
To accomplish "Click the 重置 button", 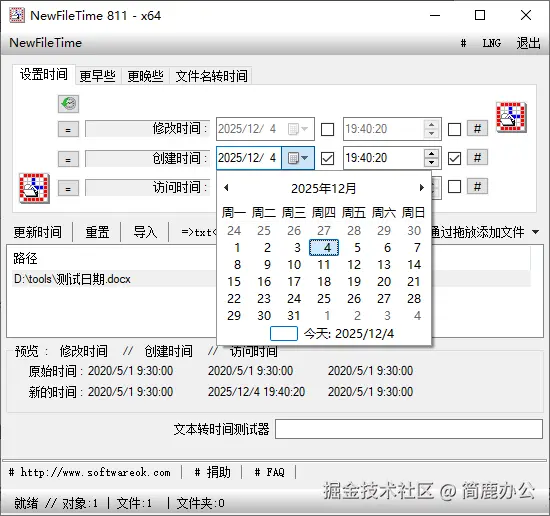I will click(97, 232).
